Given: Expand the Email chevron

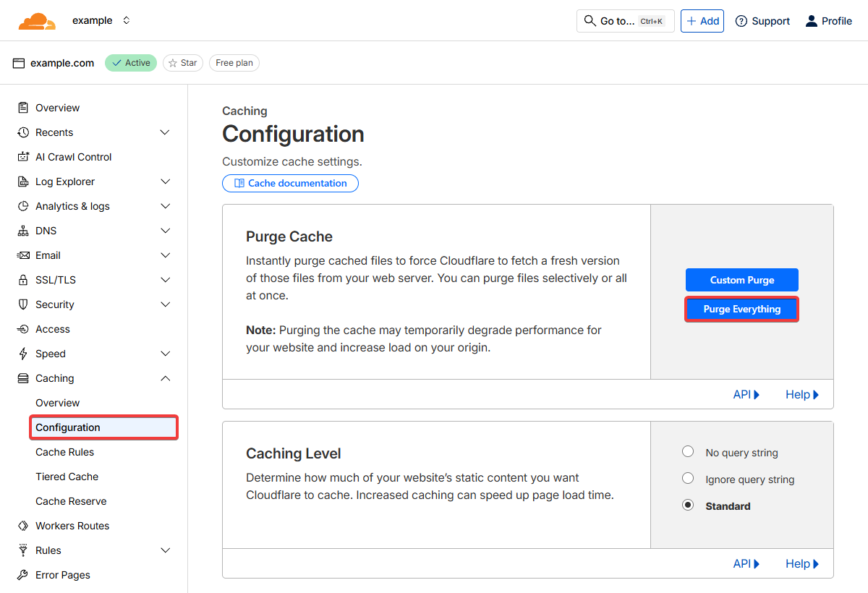Looking at the screenshot, I should (x=165, y=255).
